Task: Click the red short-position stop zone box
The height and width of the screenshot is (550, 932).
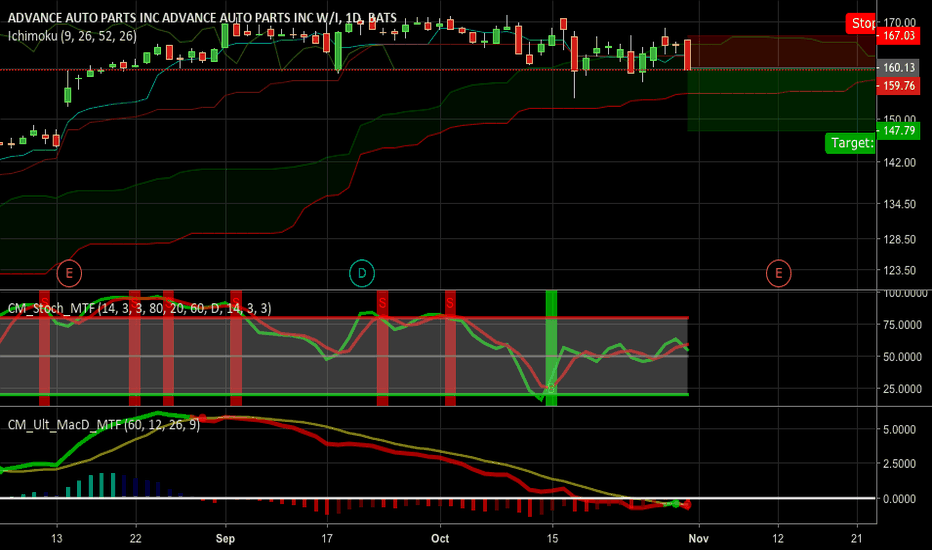Action: (782, 52)
